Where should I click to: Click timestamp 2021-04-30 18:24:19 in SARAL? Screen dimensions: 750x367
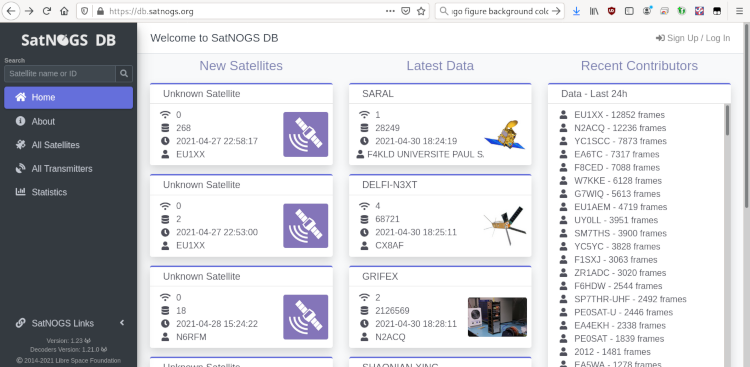click(x=416, y=141)
